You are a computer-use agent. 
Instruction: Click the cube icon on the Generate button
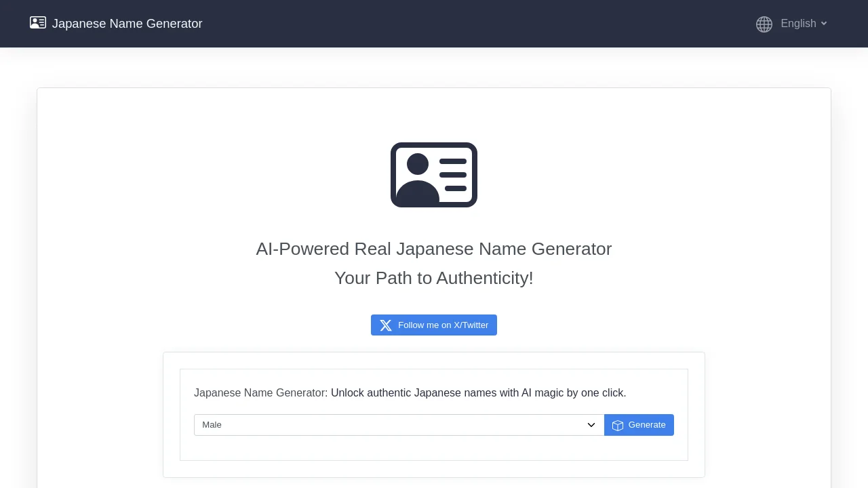coord(618,426)
